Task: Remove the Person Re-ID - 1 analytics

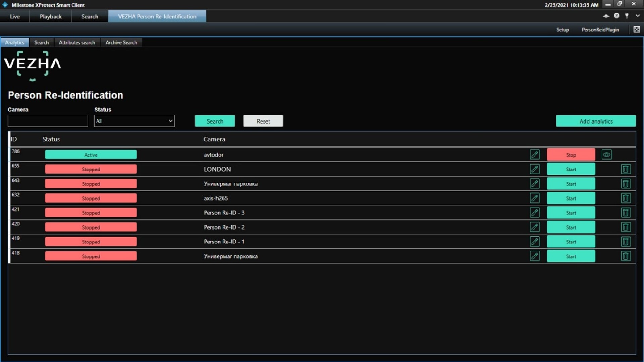Action: [x=626, y=242]
